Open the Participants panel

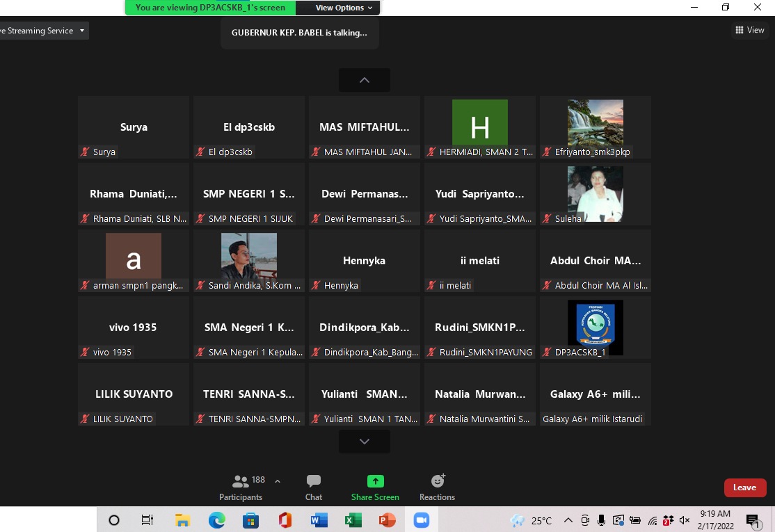tap(241, 487)
